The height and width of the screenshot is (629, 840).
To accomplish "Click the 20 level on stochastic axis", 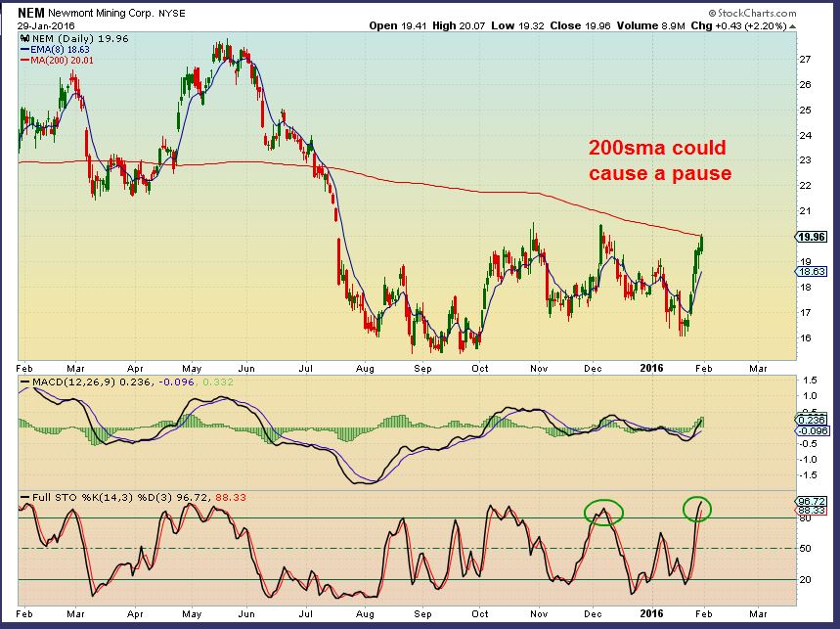I will pos(805,580).
